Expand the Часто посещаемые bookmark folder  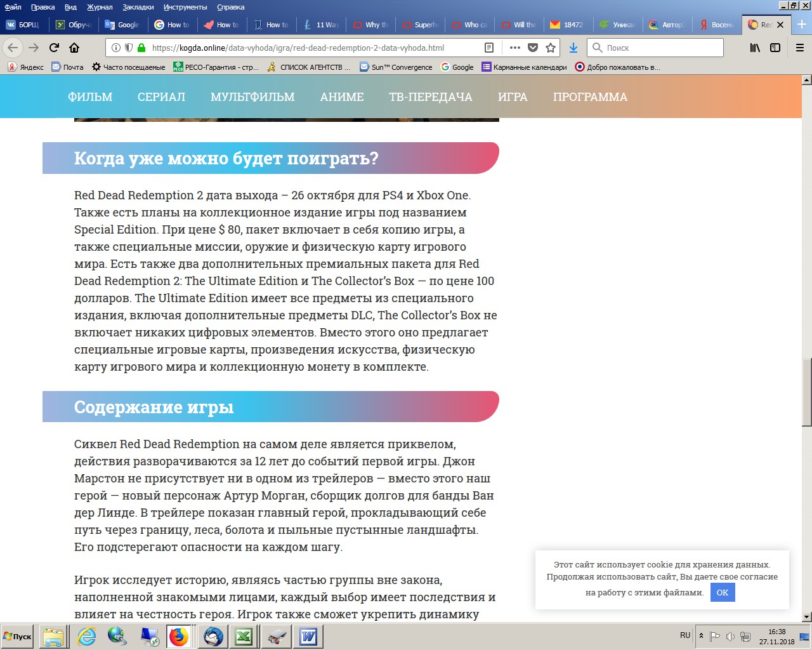[x=129, y=67]
